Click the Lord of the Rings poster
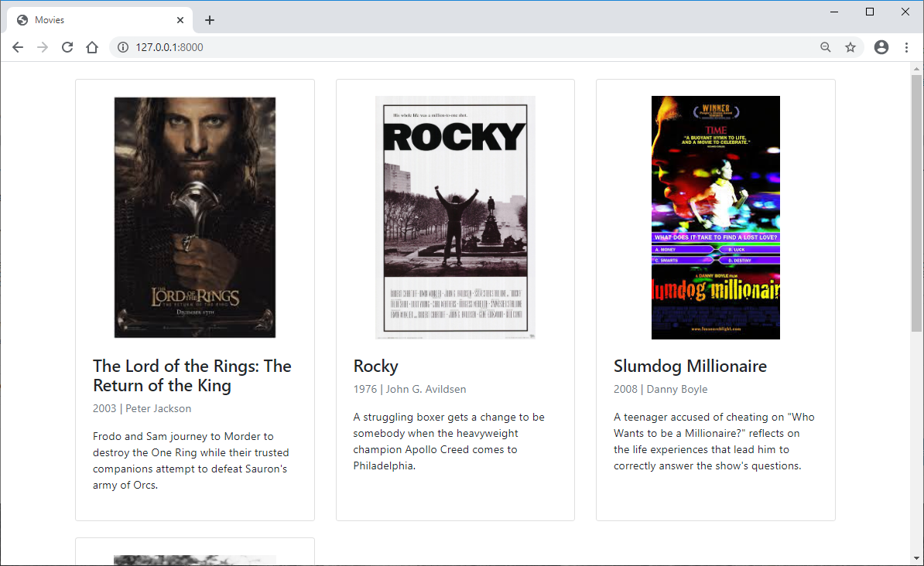Viewport: 924px width, 566px height. pyautogui.click(x=195, y=217)
